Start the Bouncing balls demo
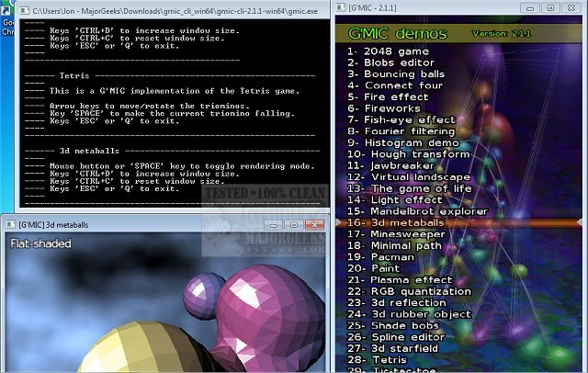 (x=396, y=74)
